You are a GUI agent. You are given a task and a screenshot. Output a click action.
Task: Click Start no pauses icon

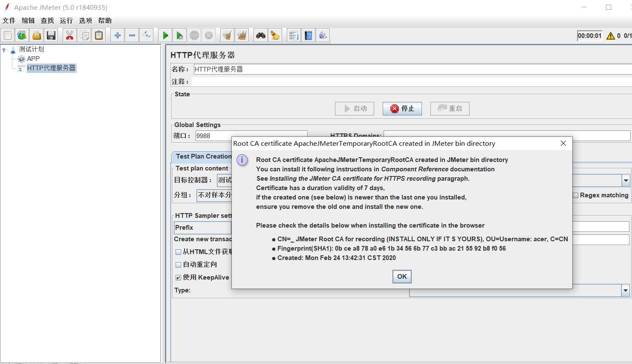[x=180, y=35]
